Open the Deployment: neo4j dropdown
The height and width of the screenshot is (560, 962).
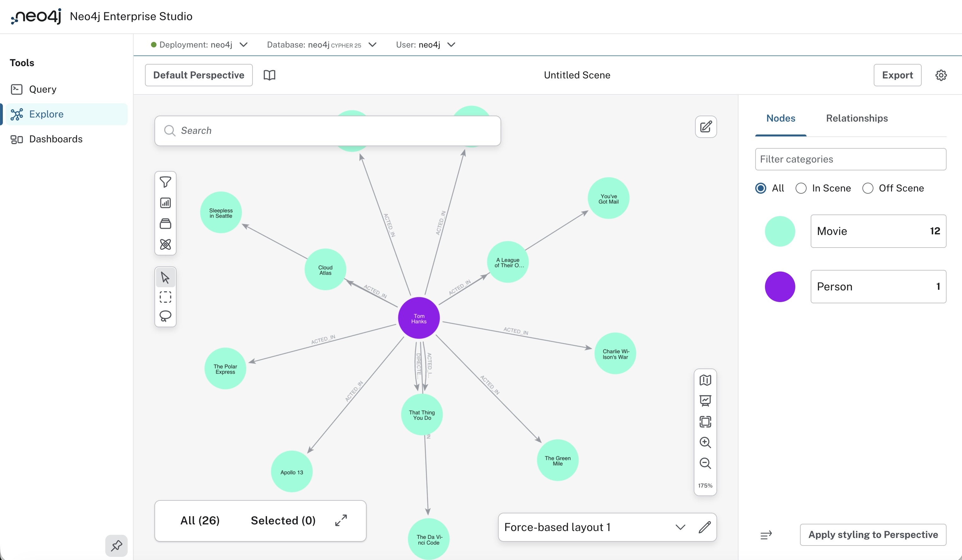[x=199, y=45]
